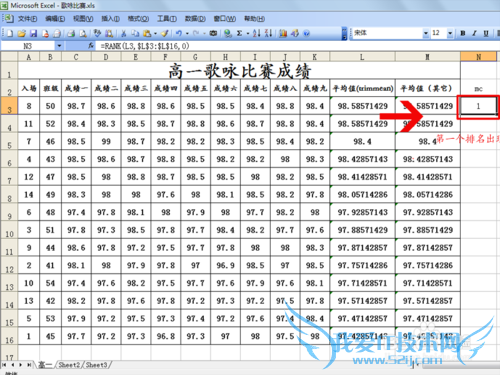Viewport: 500px width, 375px height.
Task: Open the 插入 (Insert) menu
Action: pyautogui.click(x=110, y=19)
